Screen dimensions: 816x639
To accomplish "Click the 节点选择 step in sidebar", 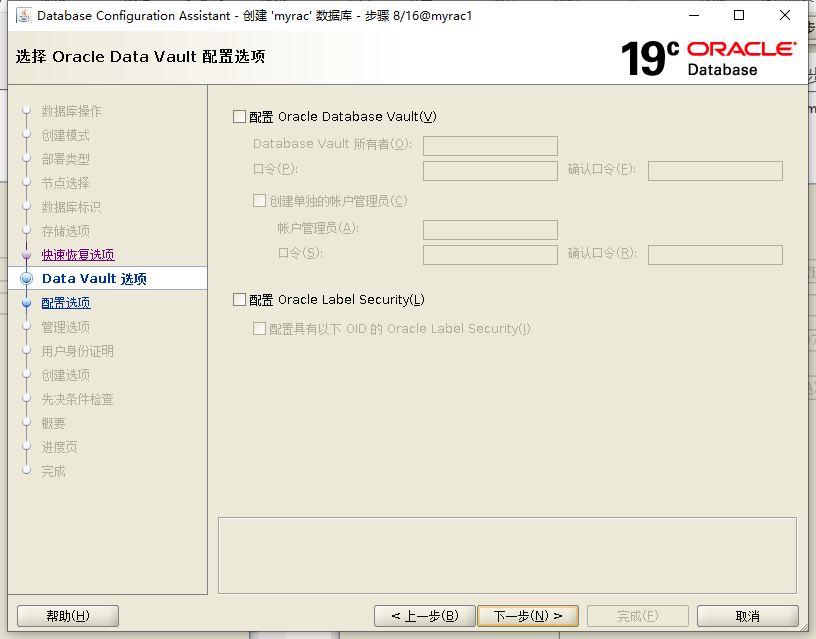I will (x=66, y=183).
